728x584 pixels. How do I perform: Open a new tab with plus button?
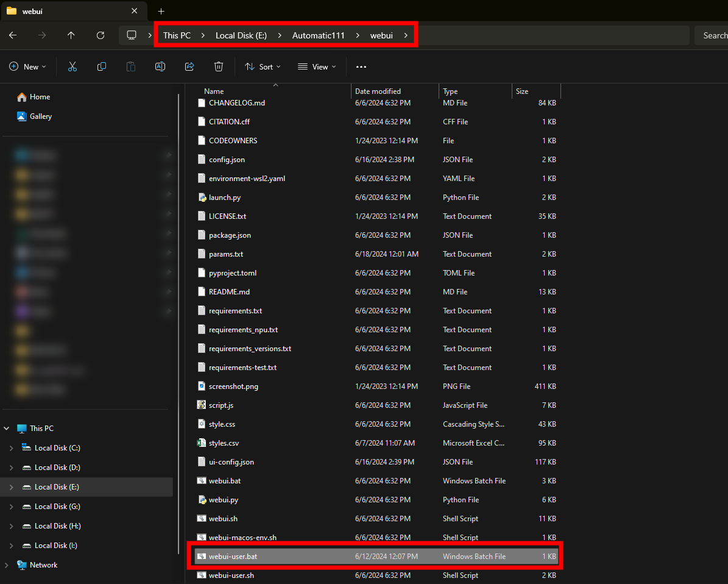tap(161, 11)
